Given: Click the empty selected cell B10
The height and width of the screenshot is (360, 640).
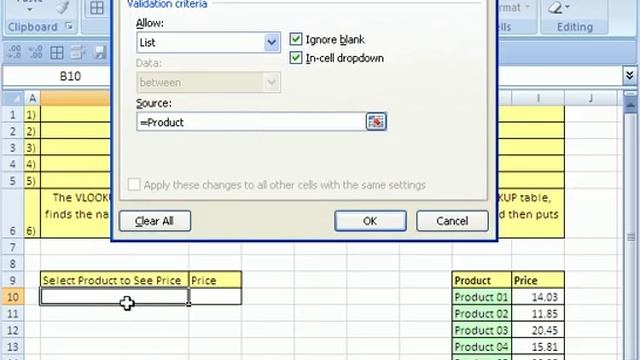Looking at the screenshot, I should point(114,297).
